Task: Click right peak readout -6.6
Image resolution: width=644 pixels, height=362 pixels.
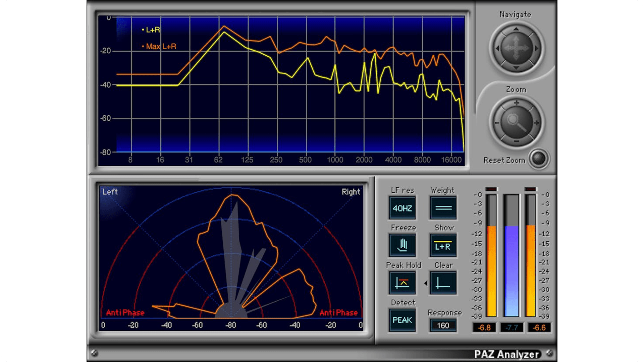Action: [x=539, y=327]
